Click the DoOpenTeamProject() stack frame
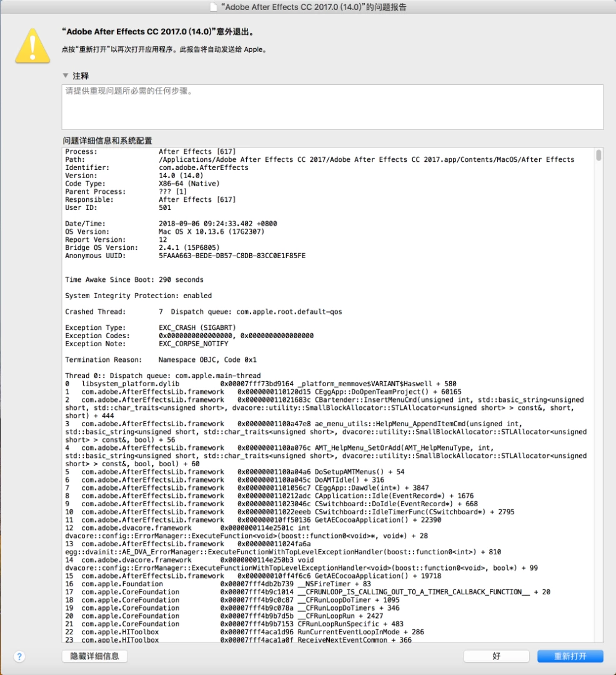Viewport: 616px width, 675px height. (263, 392)
